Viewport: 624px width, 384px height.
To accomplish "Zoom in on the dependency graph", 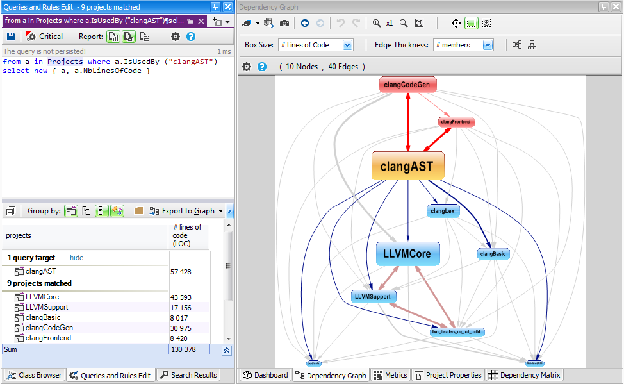I will pyautogui.click(x=376, y=23).
